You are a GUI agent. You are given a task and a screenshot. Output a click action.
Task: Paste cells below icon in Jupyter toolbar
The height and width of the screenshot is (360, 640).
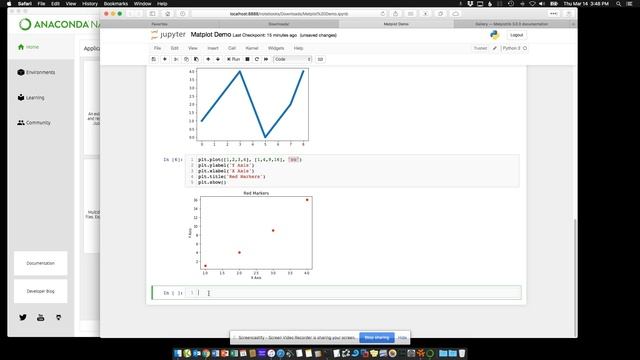[196, 59]
